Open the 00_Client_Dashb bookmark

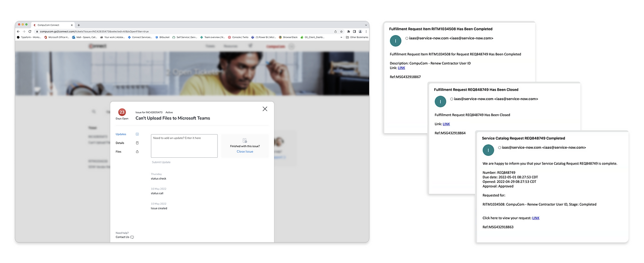coord(312,37)
